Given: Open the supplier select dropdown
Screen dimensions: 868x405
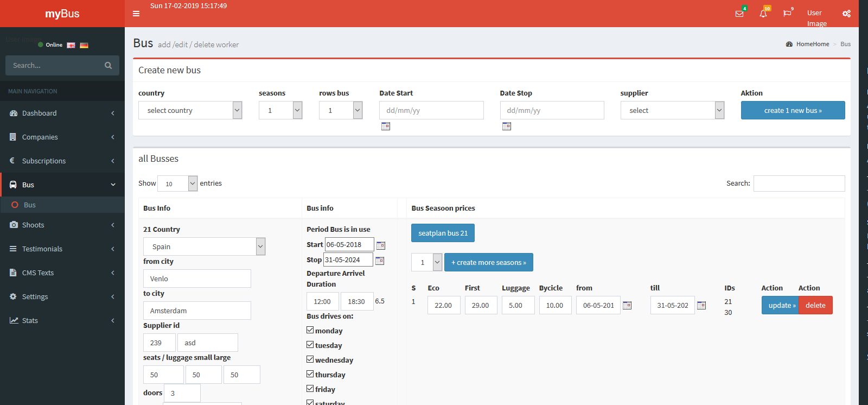Looking at the screenshot, I should click(672, 110).
